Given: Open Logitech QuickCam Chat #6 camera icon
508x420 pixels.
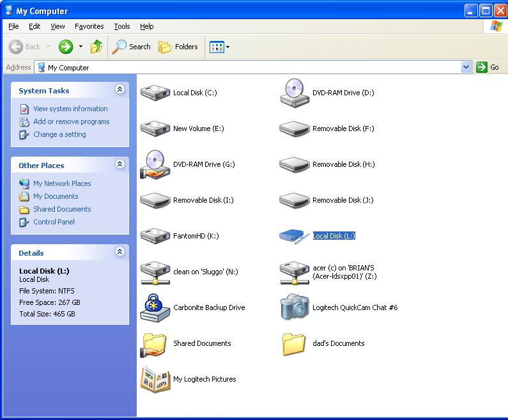Looking at the screenshot, I should pyautogui.click(x=294, y=307).
